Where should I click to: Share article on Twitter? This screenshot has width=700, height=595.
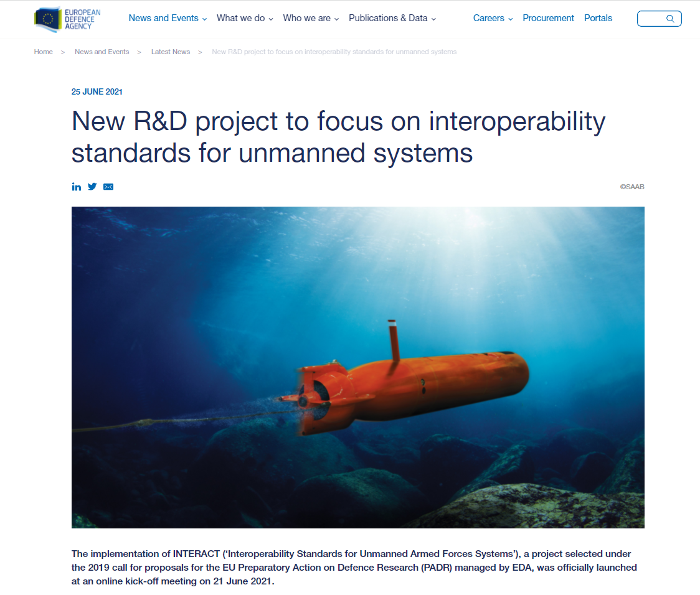tap(92, 187)
